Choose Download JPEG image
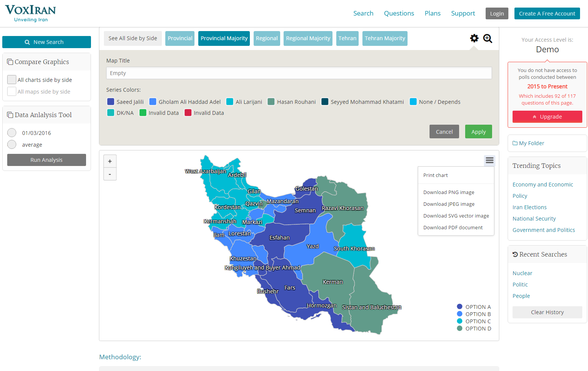588x371 pixels. click(456, 204)
